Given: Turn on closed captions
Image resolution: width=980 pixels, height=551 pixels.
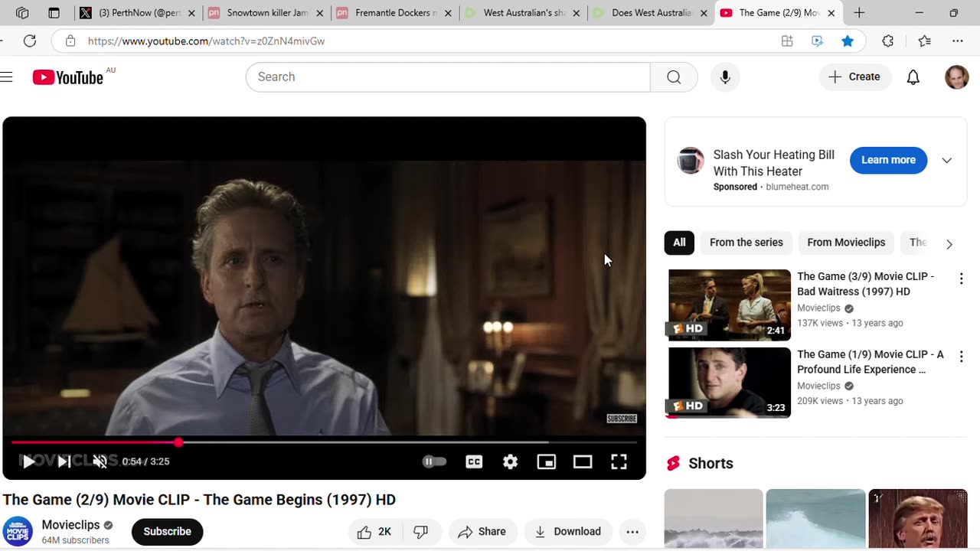Looking at the screenshot, I should (x=474, y=461).
